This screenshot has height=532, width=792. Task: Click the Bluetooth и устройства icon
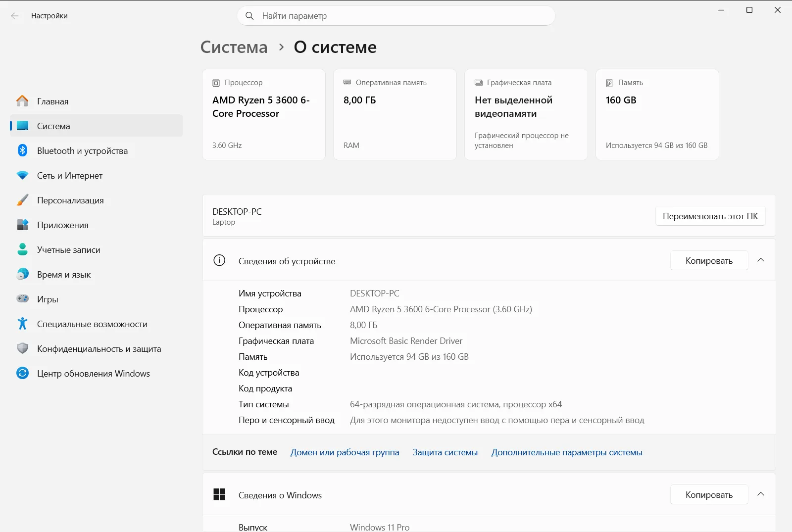point(22,150)
